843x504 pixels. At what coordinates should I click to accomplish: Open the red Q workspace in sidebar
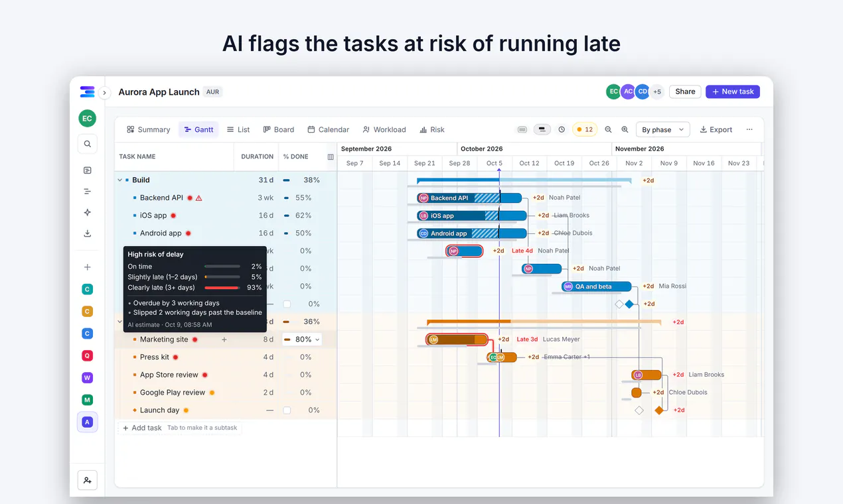point(87,355)
